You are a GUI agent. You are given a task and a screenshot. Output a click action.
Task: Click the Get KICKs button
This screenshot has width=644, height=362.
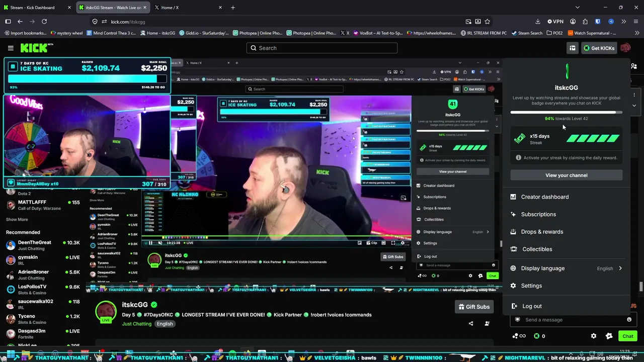(x=599, y=48)
